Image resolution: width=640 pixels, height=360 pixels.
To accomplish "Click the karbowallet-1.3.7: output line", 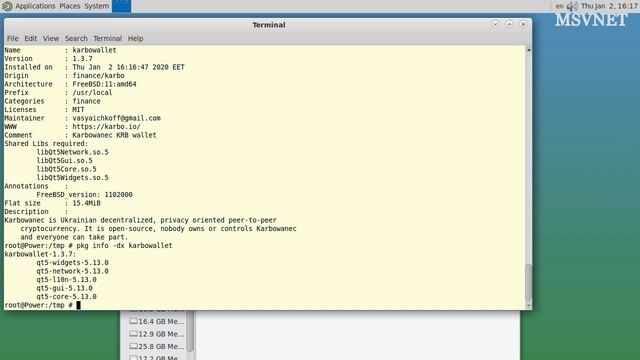I will [40, 254].
